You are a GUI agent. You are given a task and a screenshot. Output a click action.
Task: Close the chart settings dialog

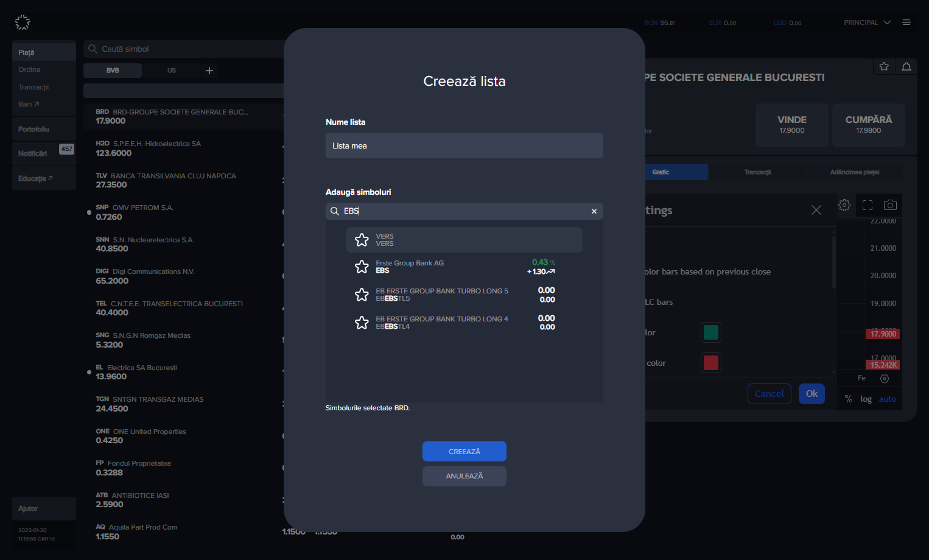pos(816,210)
